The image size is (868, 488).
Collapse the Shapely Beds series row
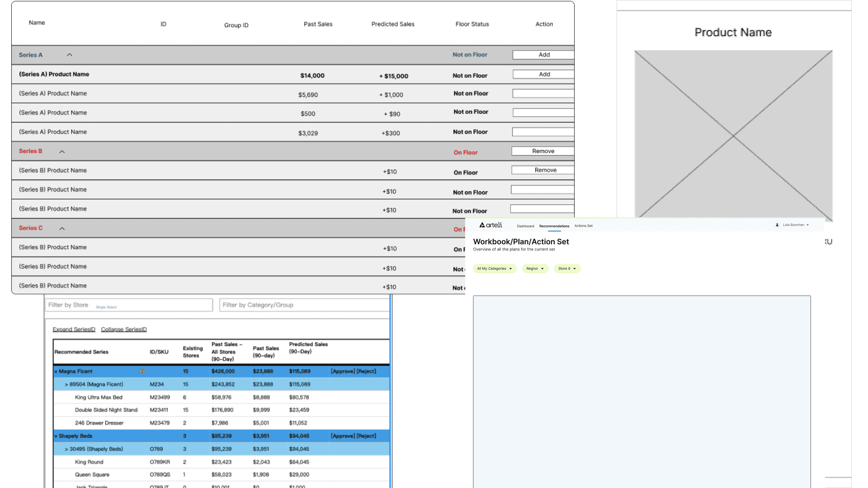(56, 436)
